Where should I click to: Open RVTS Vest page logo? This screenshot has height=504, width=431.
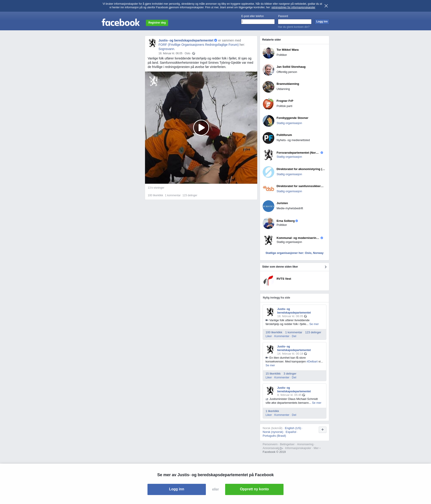click(268, 280)
